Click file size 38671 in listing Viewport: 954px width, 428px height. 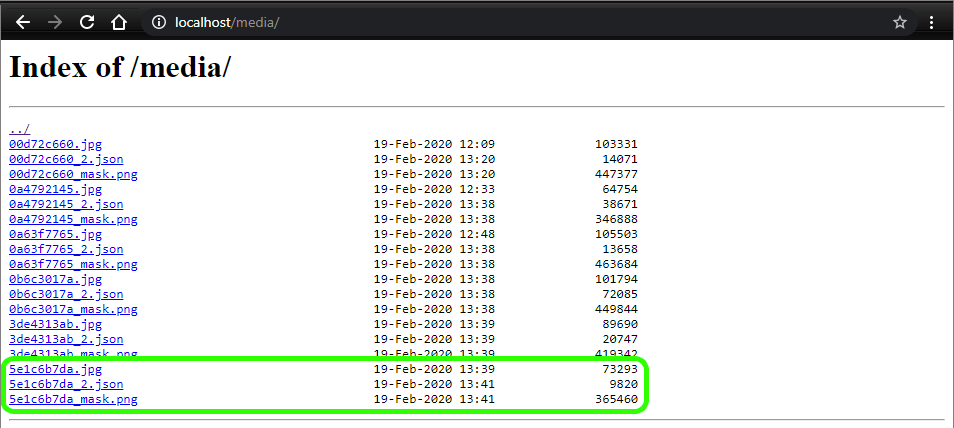click(620, 205)
